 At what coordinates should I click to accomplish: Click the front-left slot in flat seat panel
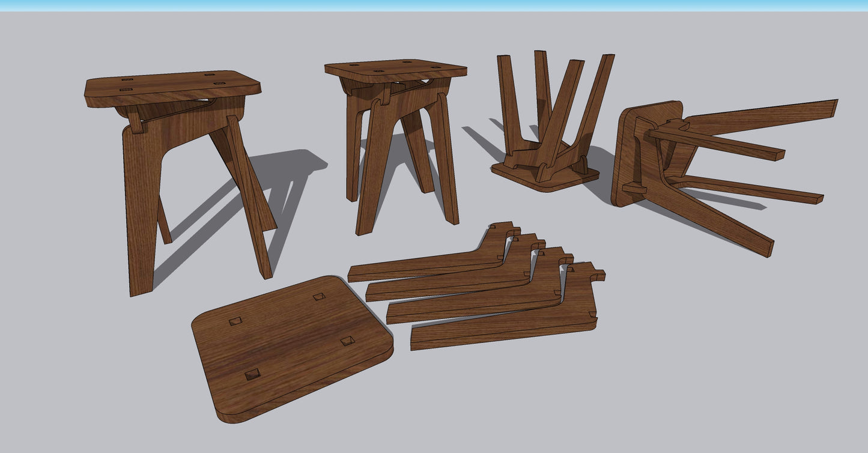click(x=253, y=375)
